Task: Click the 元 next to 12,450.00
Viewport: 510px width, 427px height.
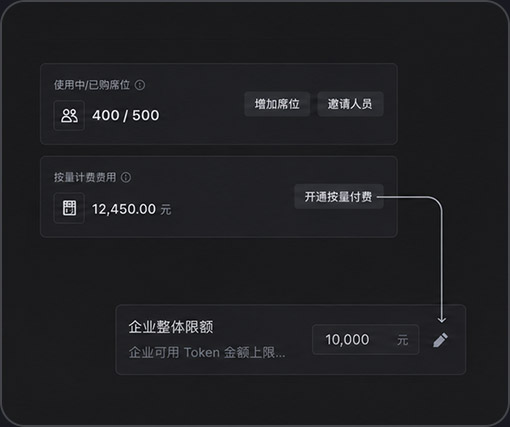Action: point(166,210)
